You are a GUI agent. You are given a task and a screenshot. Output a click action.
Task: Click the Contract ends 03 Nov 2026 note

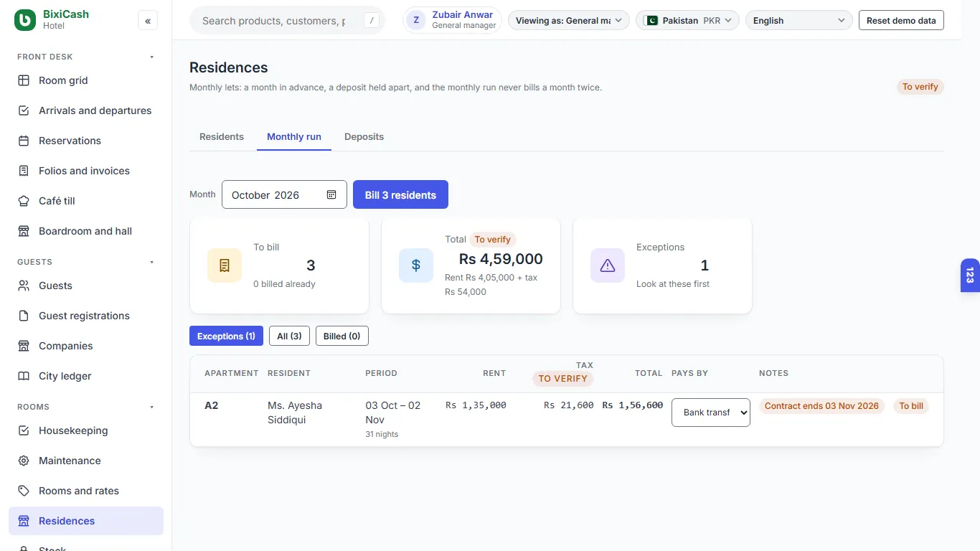pos(821,406)
